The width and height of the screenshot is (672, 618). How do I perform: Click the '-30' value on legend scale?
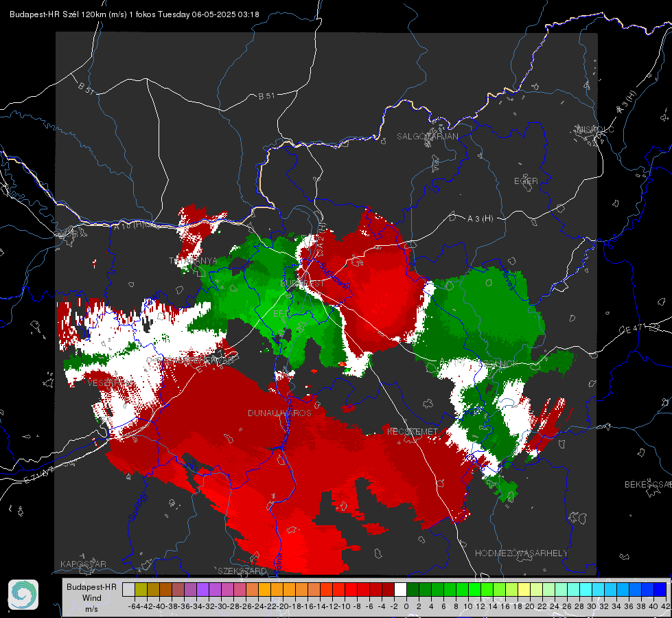pos(221,606)
